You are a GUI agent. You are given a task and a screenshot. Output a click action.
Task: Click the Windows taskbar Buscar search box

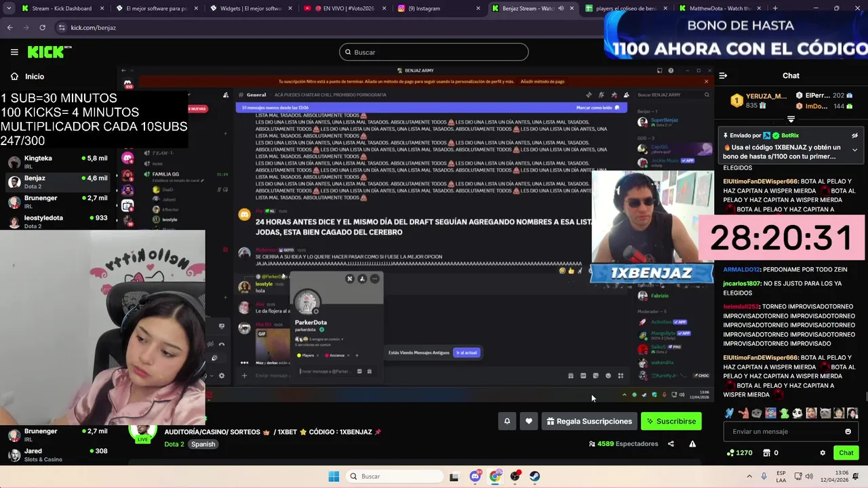click(394, 476)
